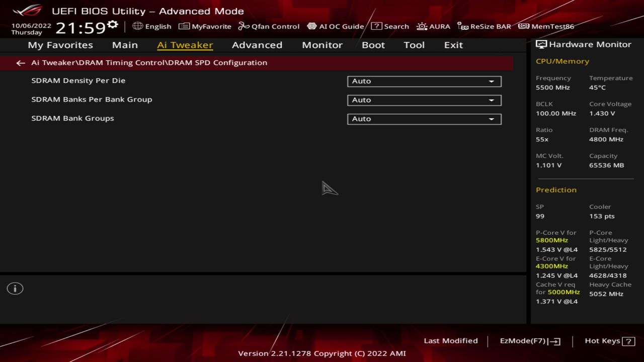
Task: Go to the Boot tab
Action: click(x=373, y=45)
